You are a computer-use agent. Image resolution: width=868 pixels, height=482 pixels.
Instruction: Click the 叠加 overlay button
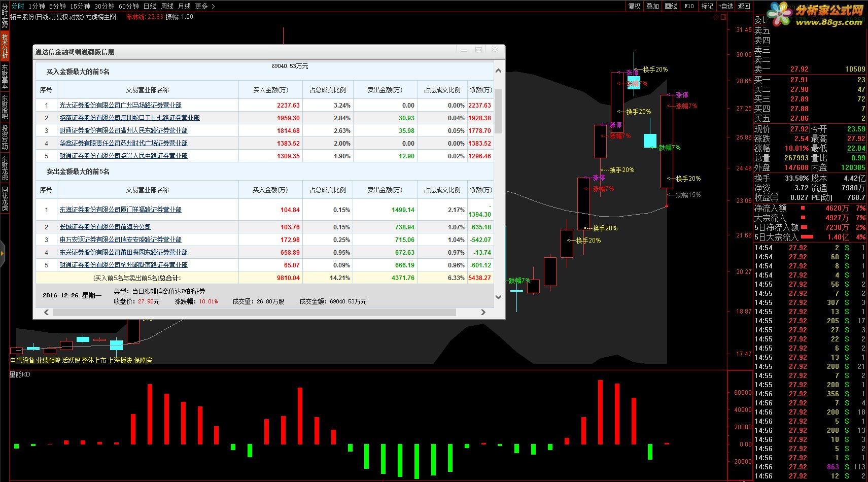pyautogui.click(x=652, y=6)
